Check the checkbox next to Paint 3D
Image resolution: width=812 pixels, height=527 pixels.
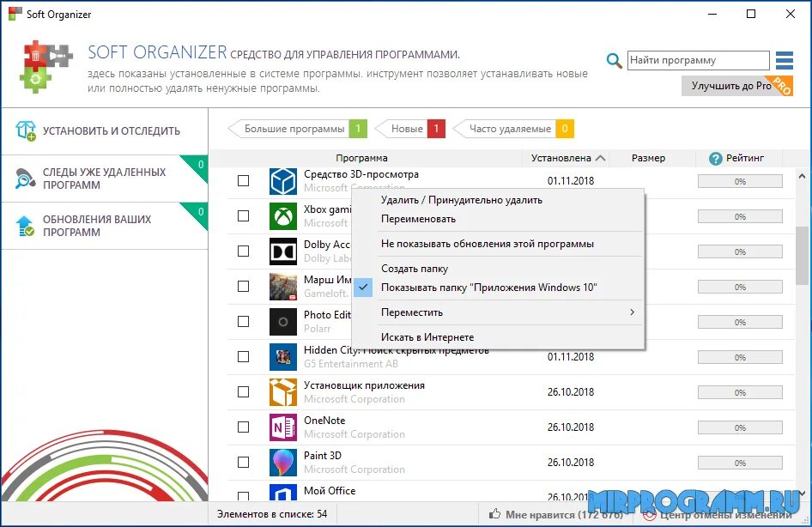click(243, 463)
